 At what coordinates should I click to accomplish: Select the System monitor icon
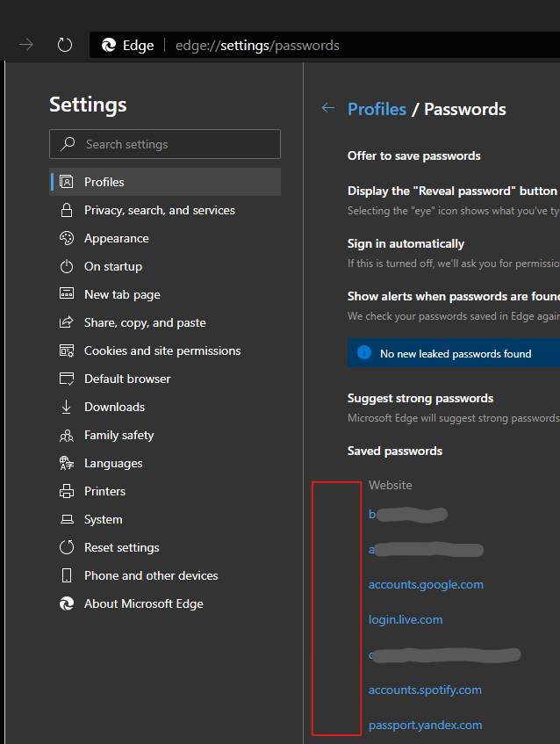pos(66,519)
